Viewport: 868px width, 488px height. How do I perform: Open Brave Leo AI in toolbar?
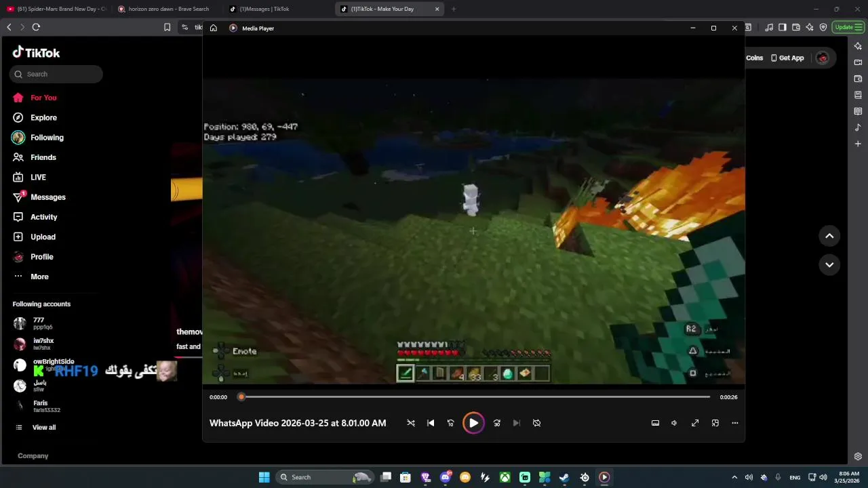(810, 27)
